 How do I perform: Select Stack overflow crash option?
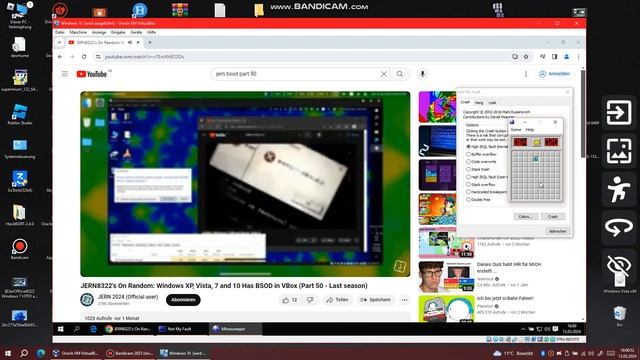point(469,184)
